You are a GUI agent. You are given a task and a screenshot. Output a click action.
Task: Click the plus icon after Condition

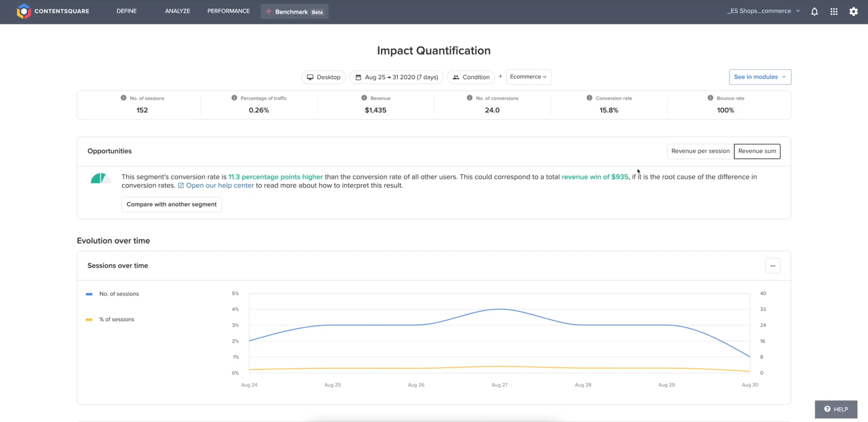tap(500, 76)
